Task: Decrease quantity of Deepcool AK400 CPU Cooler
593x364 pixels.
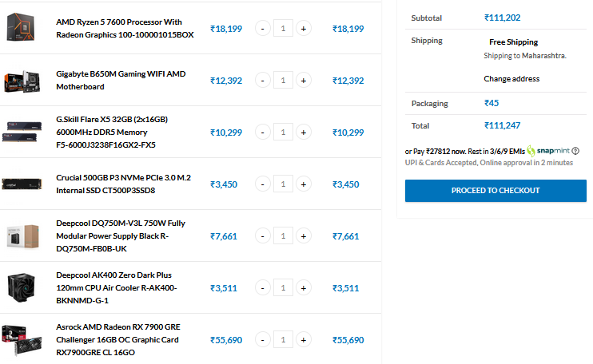Action: [262, 288]
